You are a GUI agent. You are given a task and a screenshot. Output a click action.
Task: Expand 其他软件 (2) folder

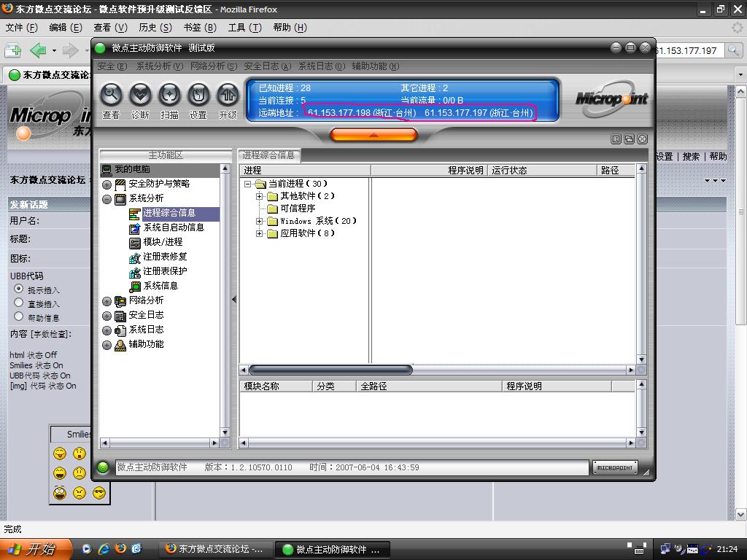[259, 196]
